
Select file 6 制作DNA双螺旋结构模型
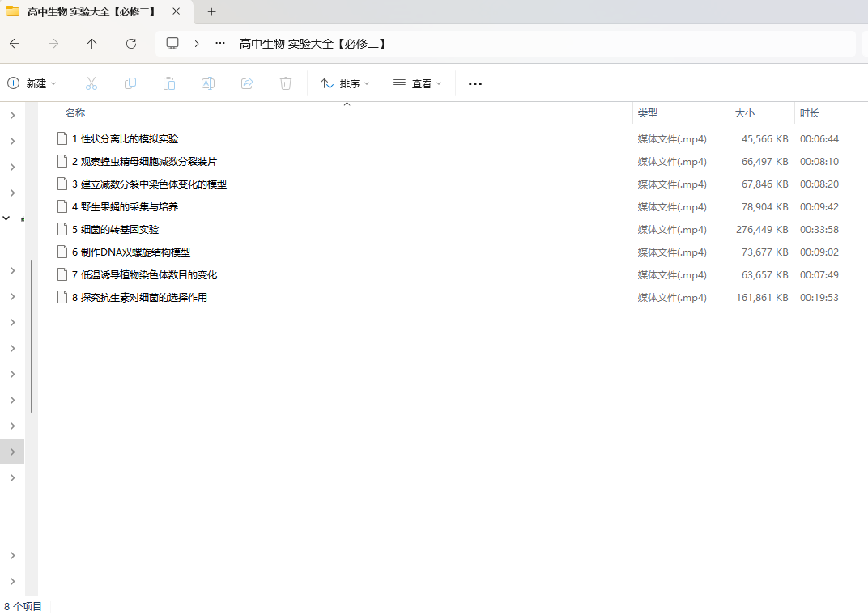pyautogui.click(x=135, y=252)
